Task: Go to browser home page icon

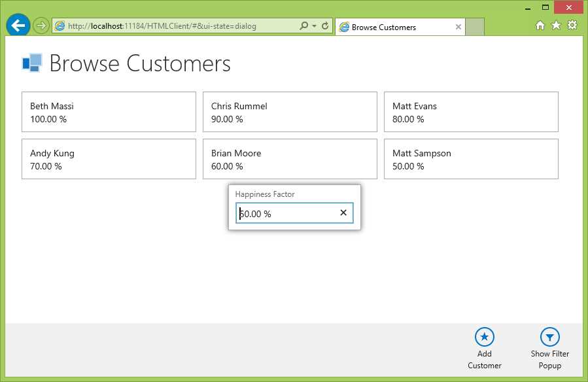Action: pyautogui.click(x=540, y=25)
